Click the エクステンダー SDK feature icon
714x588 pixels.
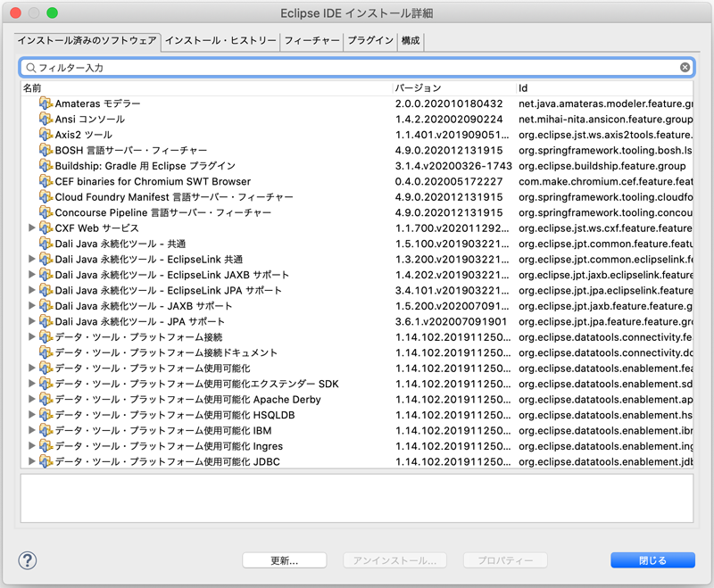pos(46,384)
